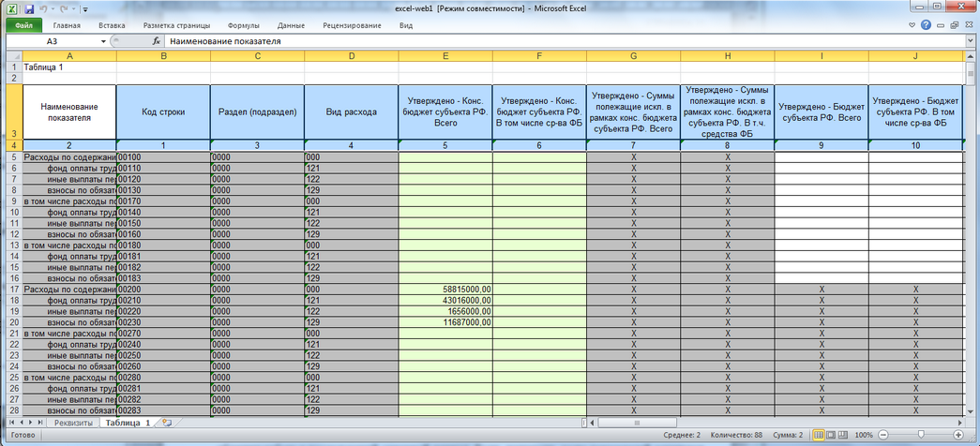This screenshot has width=980, height=446.
Task: Open the Вставка ribbon tab
Action: click(x=112, y=25)
